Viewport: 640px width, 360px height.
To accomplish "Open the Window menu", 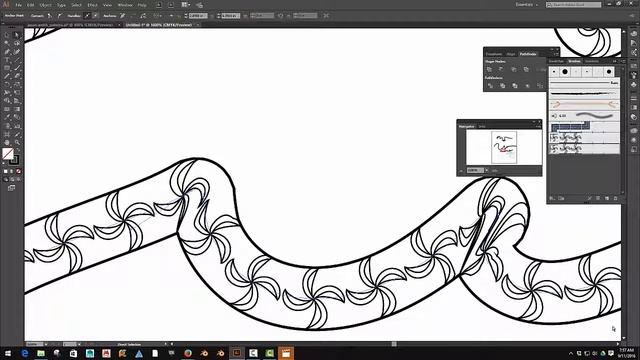I will click(x=125, y=5).
